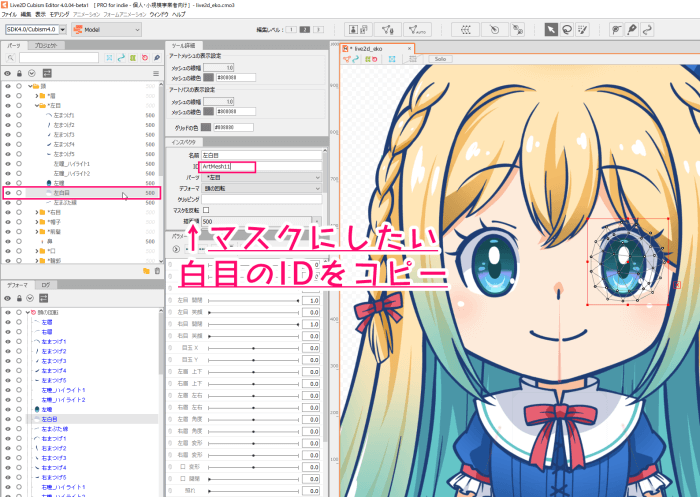Select the 左白目 item in Deformer panel
The height and width of the screenshot is (497, 700).
pyautogui.click(x=49, y=419)
